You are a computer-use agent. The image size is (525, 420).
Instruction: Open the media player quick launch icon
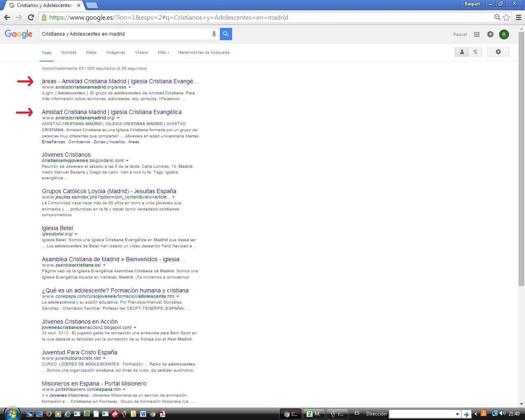click(58, 414)
